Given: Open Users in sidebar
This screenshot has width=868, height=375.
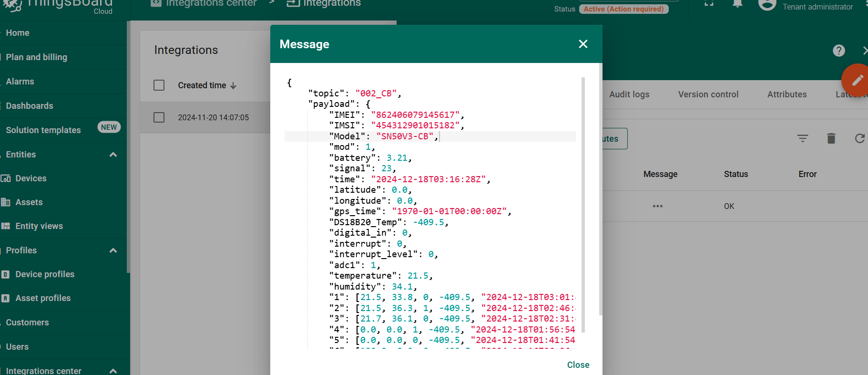Looking at the screenshot, I should pyautogui.click(x=17, y=347).
